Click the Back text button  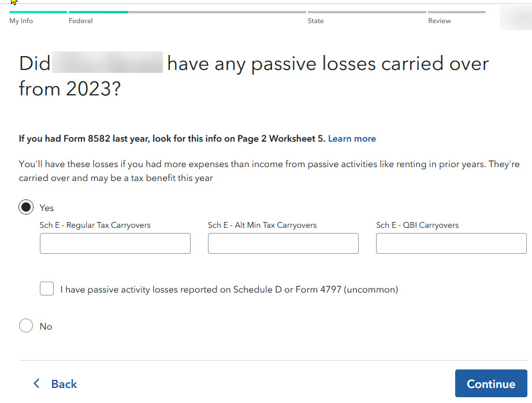click(64, 384)
